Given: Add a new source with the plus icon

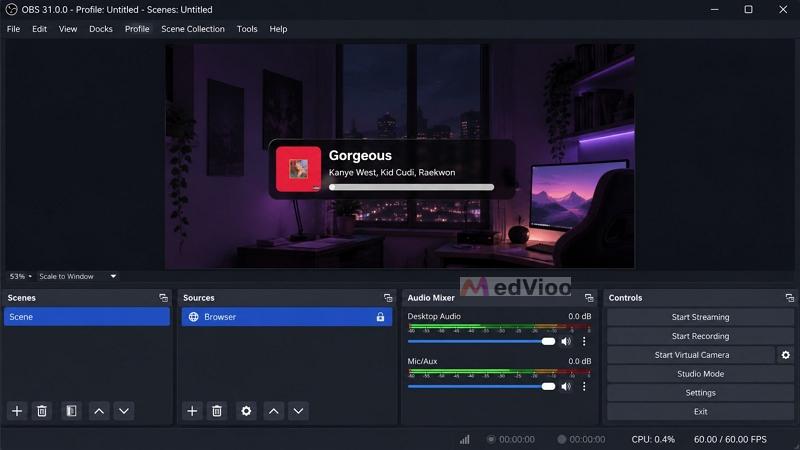Looking at the screenshot, I should pos(192,411).
